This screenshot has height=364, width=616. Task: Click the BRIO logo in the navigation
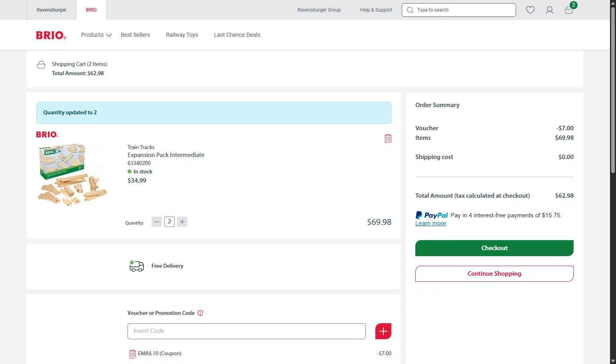[x=51, y=35]
